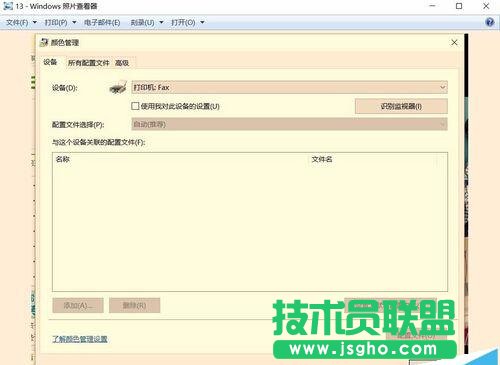Screen dimensions: 500x365
Task: Enable 'Use my settings for this device' checkbox
Action: 135,106
